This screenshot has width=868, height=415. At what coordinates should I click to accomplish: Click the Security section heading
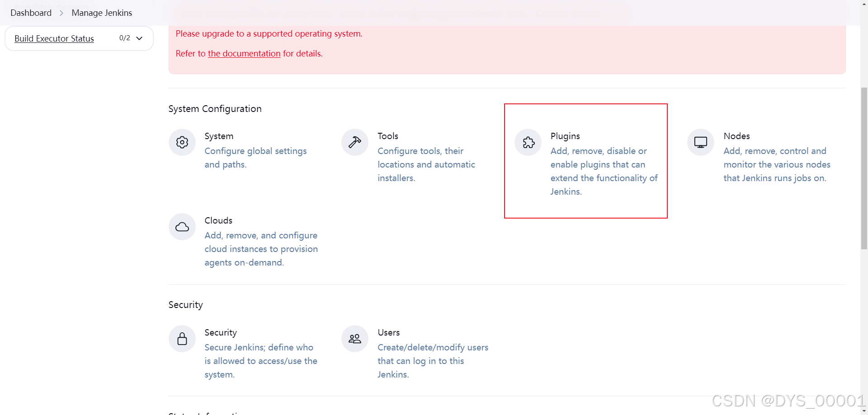[185, 305]
